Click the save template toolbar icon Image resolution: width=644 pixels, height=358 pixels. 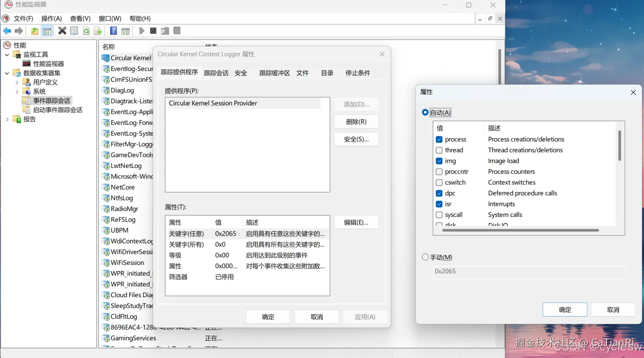point(165,31)
